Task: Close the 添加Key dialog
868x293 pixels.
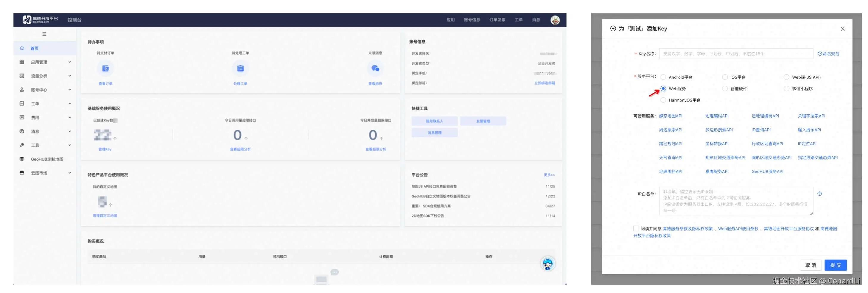Action: point(842,29)
